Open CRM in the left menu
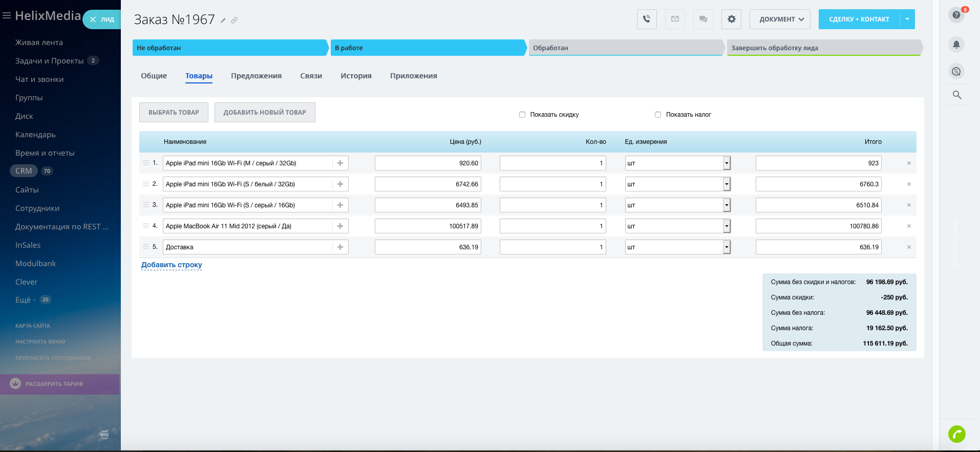This screenshot has height=452, width=980. tap(24, 171)
